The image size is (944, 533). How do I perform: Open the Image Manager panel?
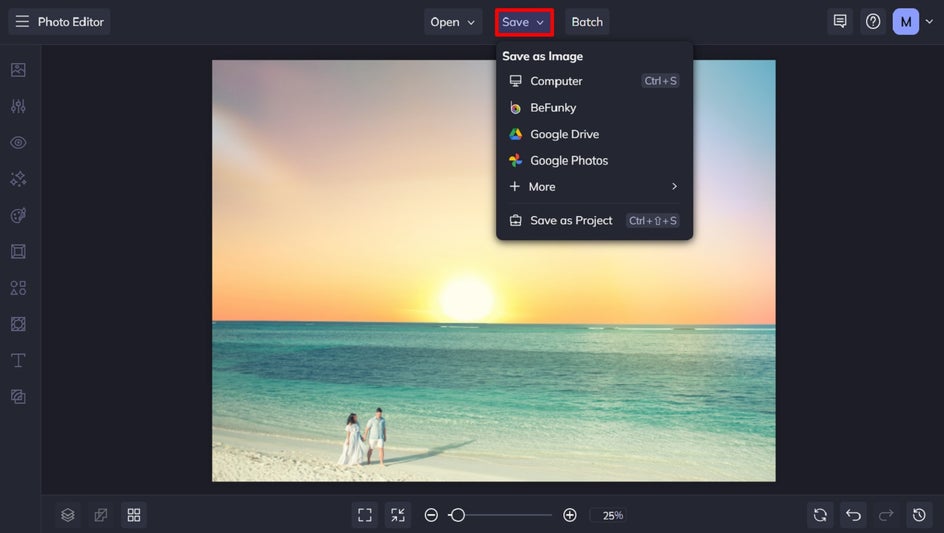[x=18, y=70]
